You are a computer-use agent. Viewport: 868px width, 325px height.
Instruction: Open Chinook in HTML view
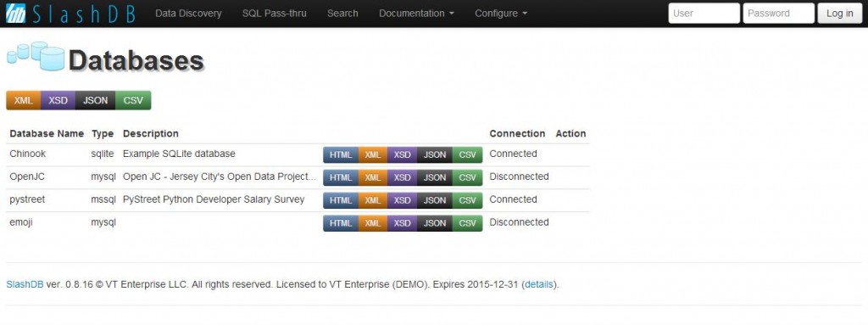[341, 154]
